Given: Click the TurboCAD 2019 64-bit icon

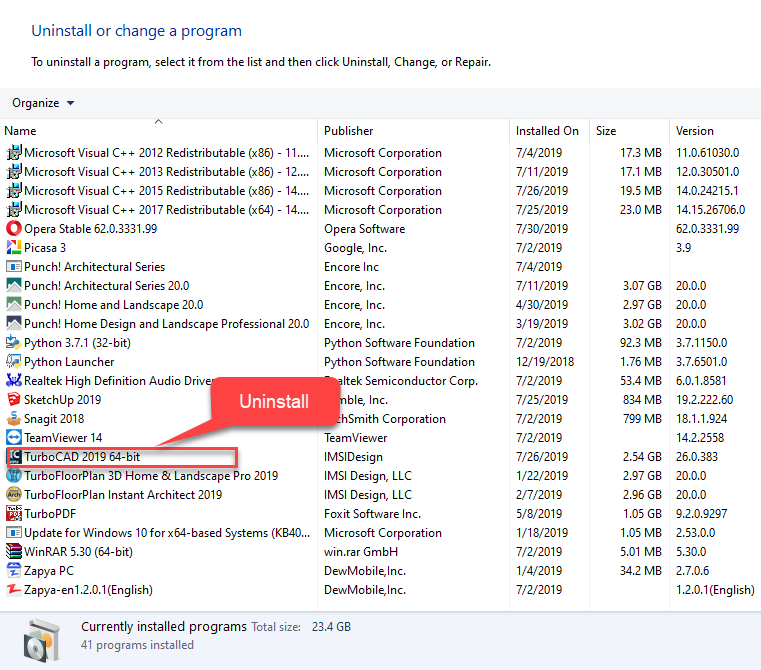Looking at the screenshot, I should coord(15,456).
